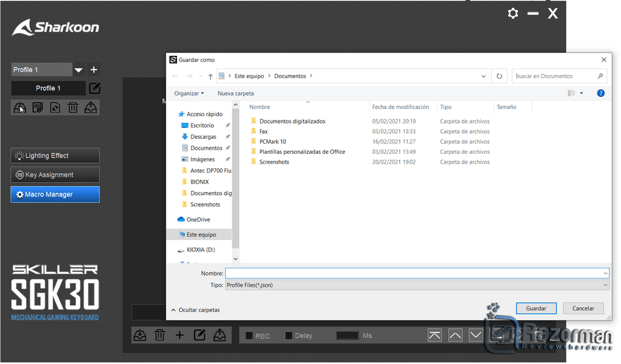Move macro entry down one step

click(475, 336)
